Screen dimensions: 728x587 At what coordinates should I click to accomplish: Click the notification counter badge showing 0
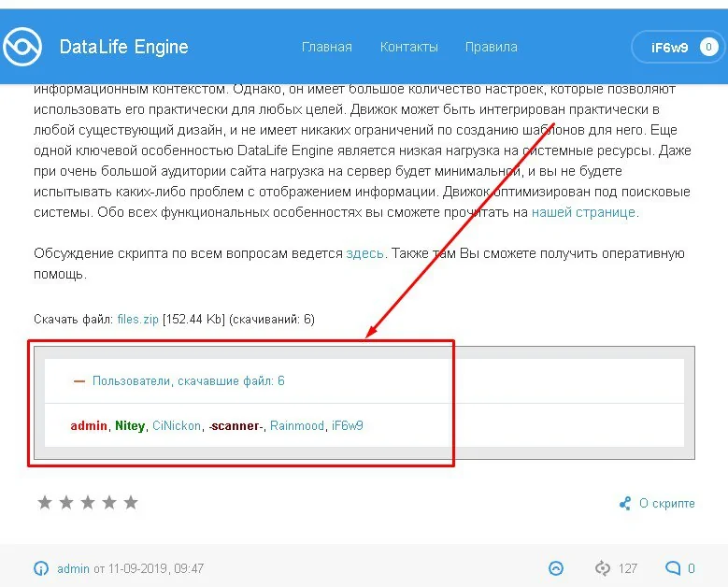[708, 47]
